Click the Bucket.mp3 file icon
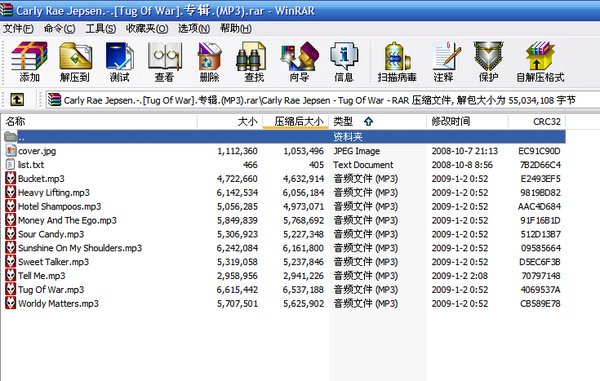The height and width of the screenshot is (381, 600). click(11, 178)
